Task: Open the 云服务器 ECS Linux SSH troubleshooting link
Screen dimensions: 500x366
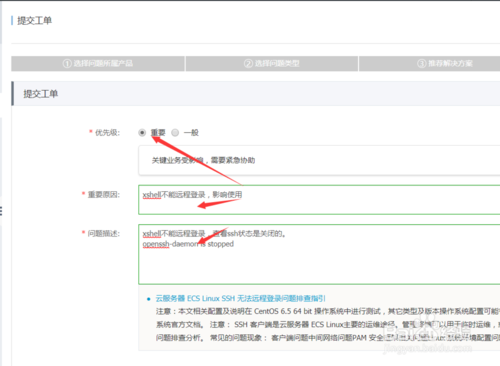Action: click(240, 298)
